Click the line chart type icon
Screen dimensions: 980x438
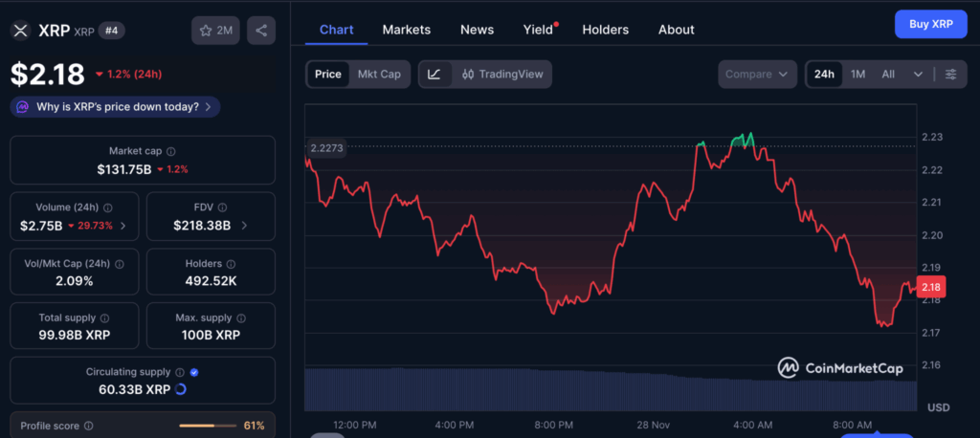point(434,75)
